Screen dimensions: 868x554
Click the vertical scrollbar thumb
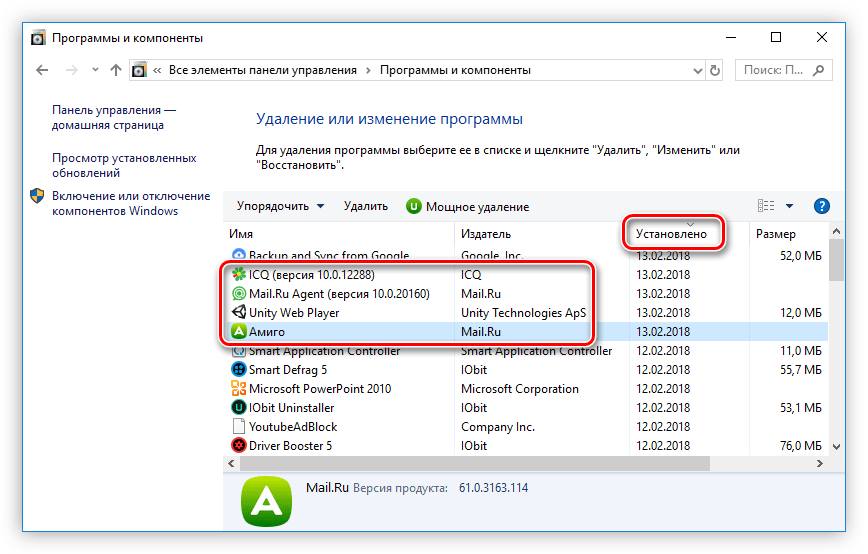pyautogui.click(x=836, y=260)
